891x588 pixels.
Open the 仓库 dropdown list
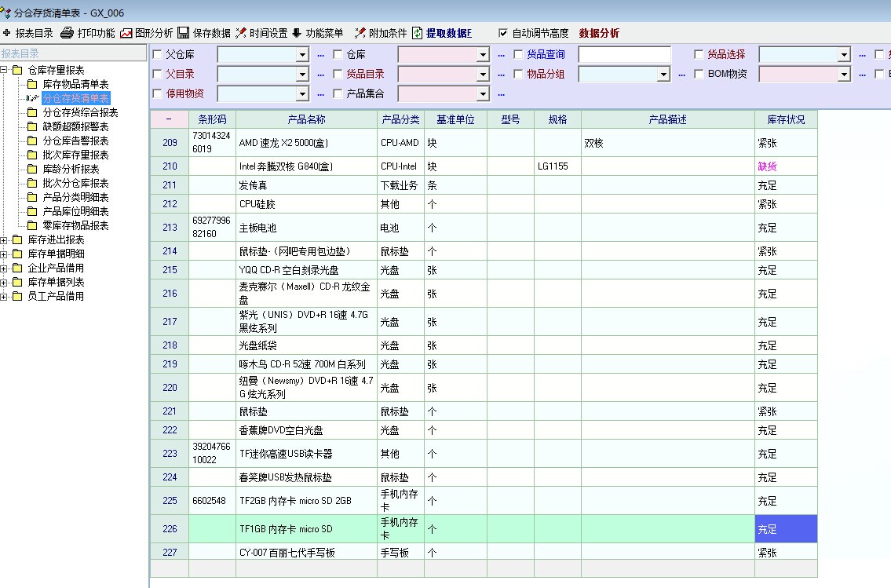click(483, 55)
